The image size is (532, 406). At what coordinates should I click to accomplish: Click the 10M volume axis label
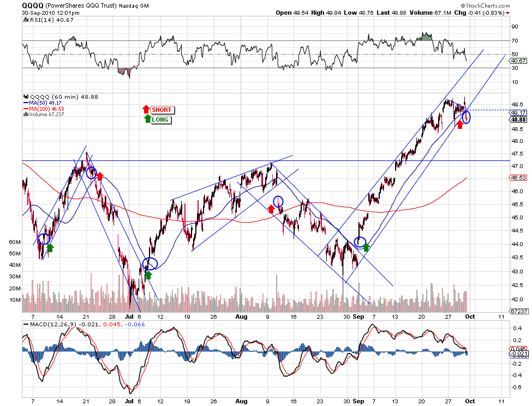point(15,300)
